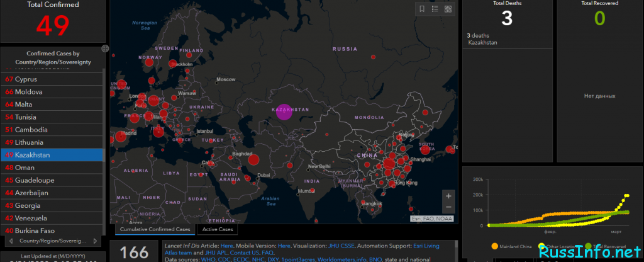644x262 pixels.
Task: Open the JHU APL link
Action: (217, 253)
